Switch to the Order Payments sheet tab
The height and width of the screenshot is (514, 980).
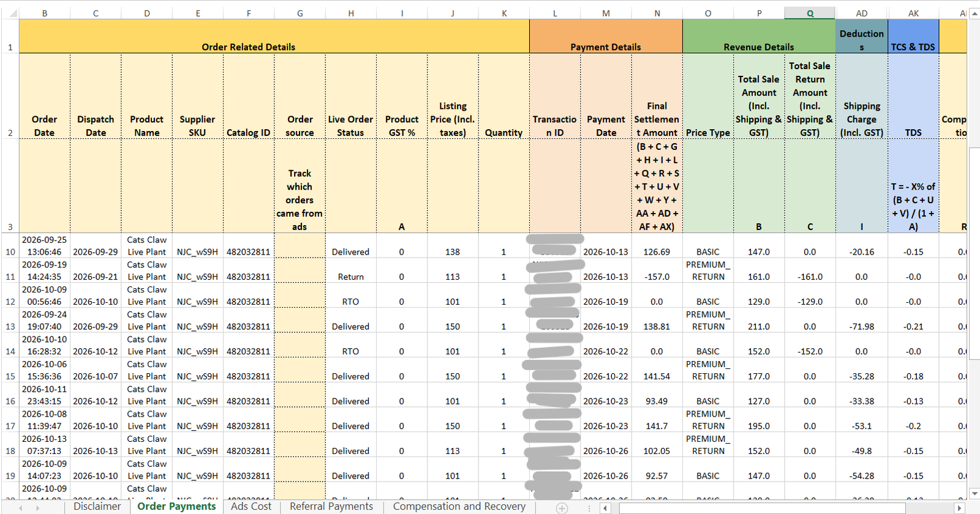click(x=176, y=507)
